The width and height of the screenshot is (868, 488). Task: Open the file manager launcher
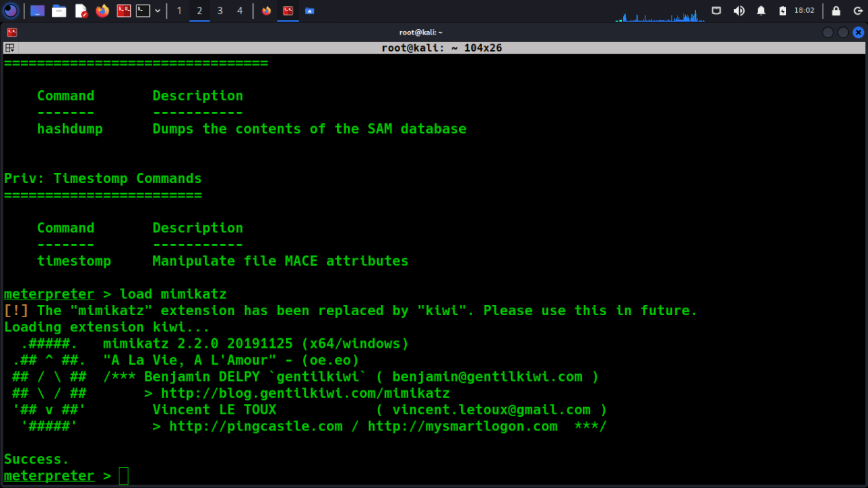coord(59,11)
